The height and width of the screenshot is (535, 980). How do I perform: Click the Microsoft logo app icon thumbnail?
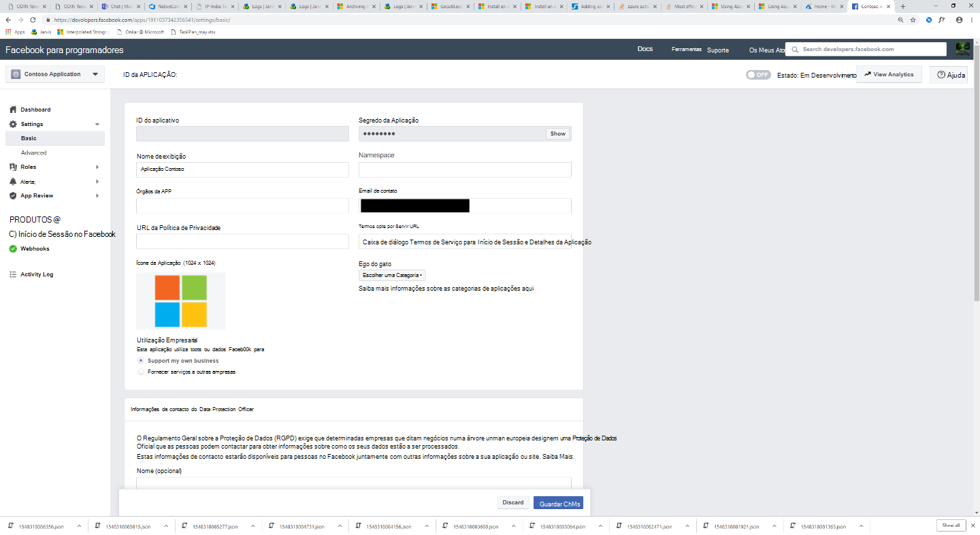pyautogui.click(x=180, y=301)
